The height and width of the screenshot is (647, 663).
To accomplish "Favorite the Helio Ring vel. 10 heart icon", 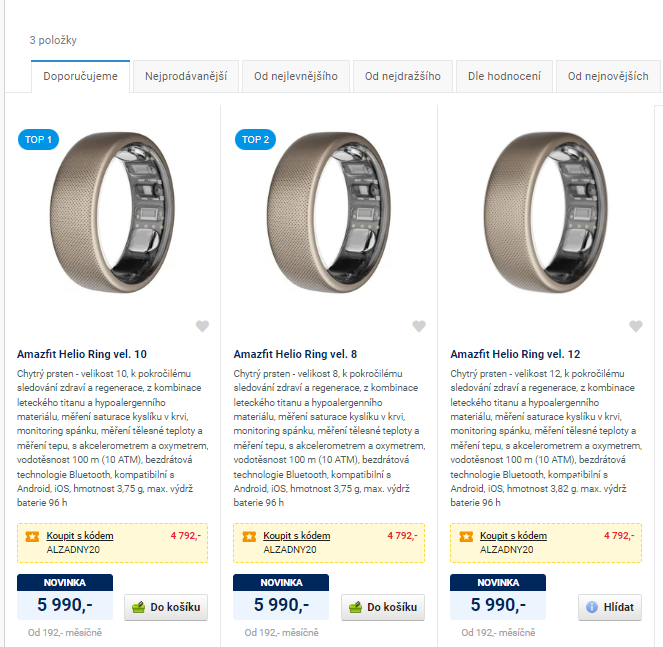I will tap(202, 326).
